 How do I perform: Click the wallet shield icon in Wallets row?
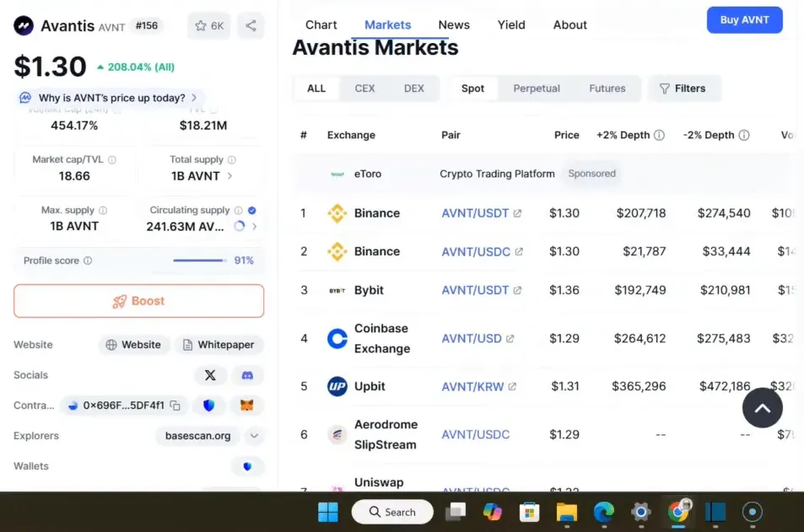[248, 466]
